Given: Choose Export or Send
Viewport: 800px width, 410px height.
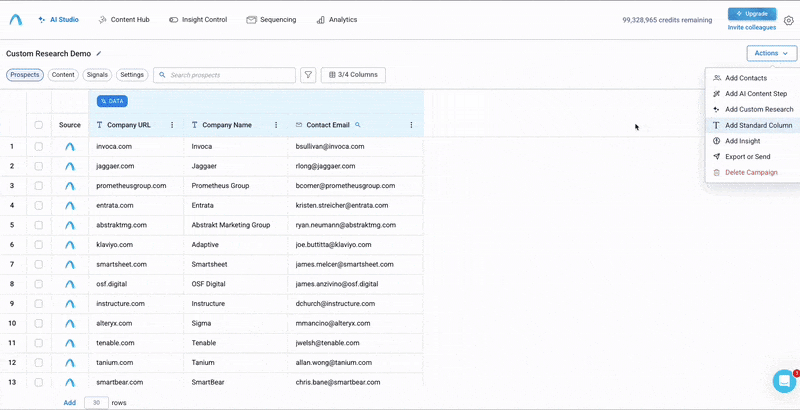Looking at the screenshot, I should (753, 157).
